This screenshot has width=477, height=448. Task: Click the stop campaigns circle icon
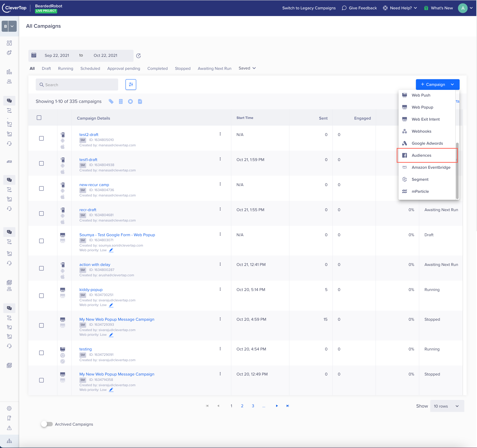tap(130, 102)
